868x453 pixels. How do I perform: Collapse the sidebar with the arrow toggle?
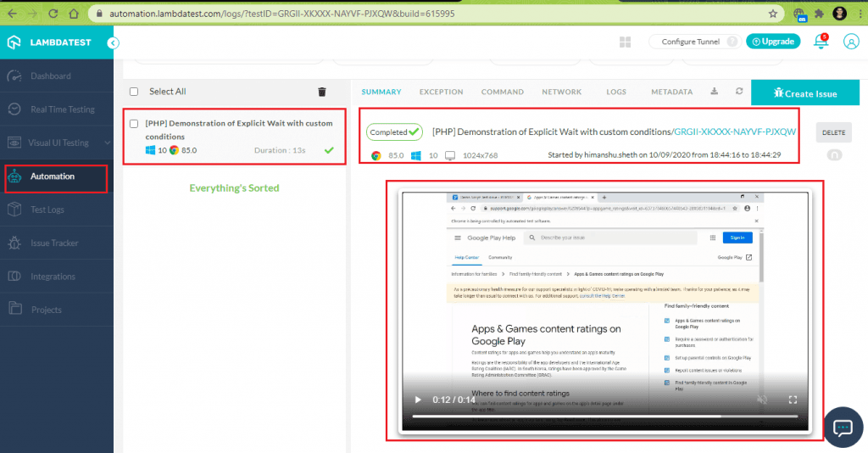113,42
